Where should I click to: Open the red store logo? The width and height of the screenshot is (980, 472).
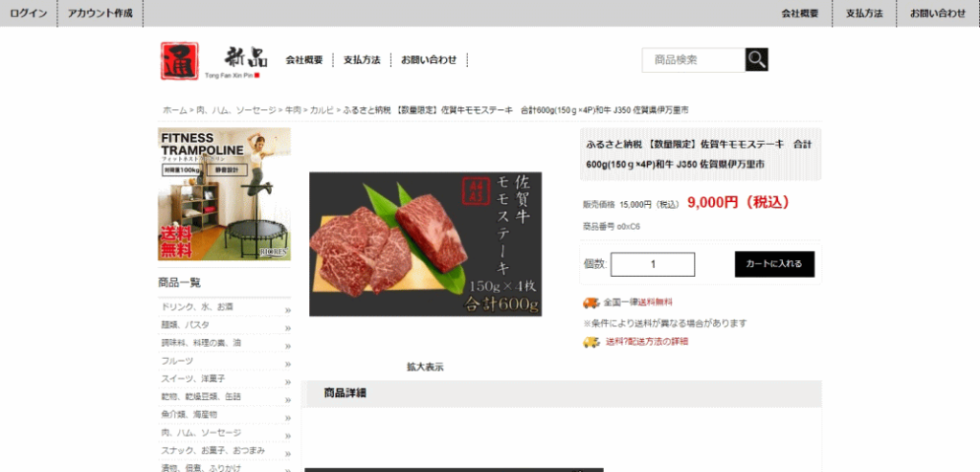click(x=179, y=60)
